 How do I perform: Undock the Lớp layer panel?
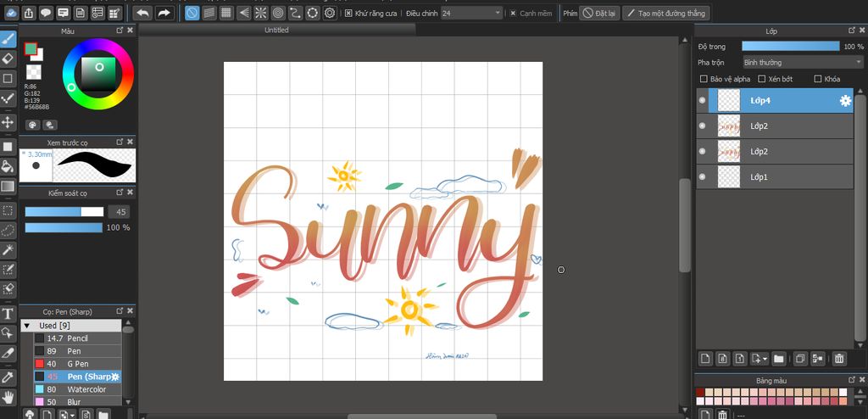coord(852,31)
